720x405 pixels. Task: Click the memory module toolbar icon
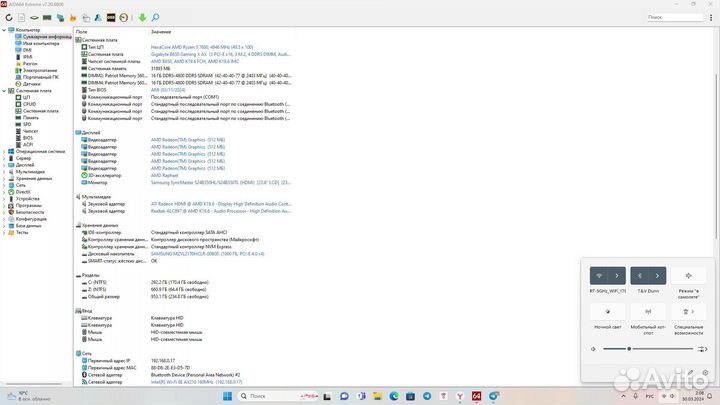47,17
